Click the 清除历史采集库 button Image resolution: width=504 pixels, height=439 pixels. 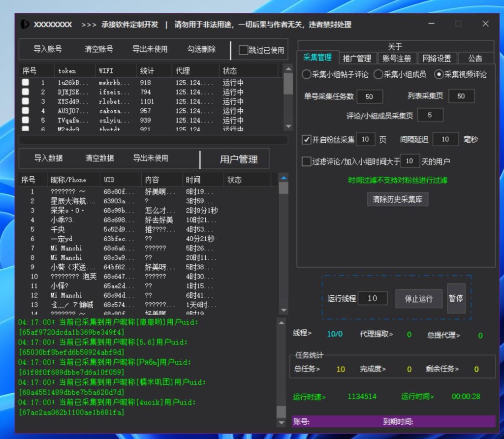(x=397, y=200)
